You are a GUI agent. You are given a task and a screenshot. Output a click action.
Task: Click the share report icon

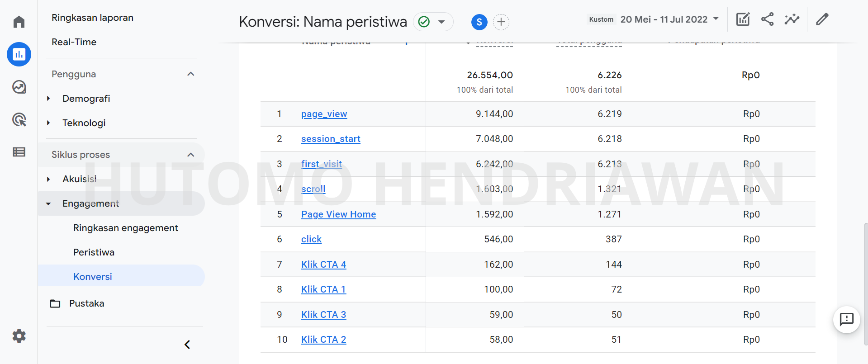tap(767, 19)
